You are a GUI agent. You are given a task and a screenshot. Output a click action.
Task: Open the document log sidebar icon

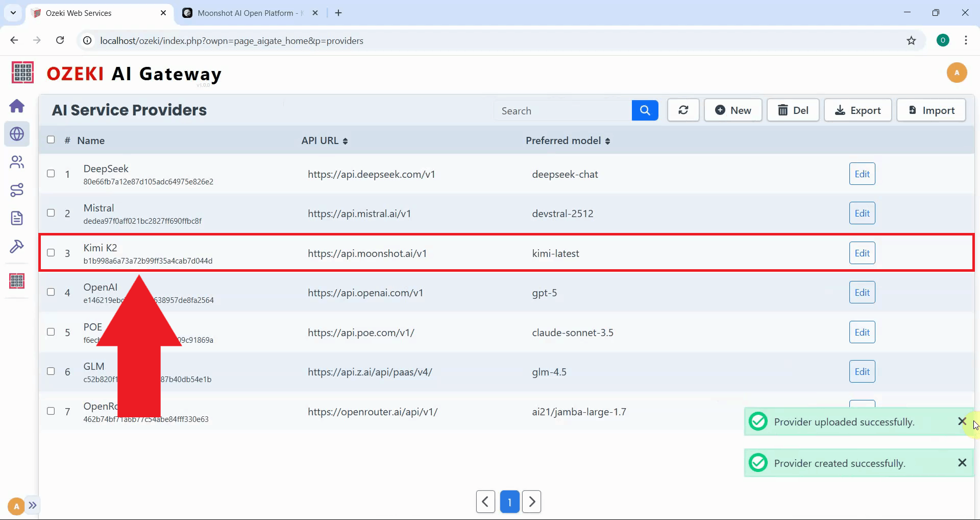17,218
